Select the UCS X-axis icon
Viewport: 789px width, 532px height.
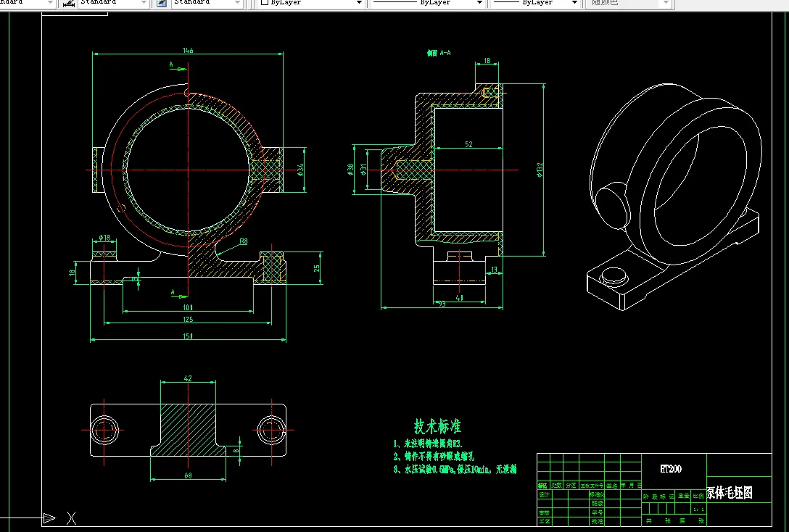point(72,518)
